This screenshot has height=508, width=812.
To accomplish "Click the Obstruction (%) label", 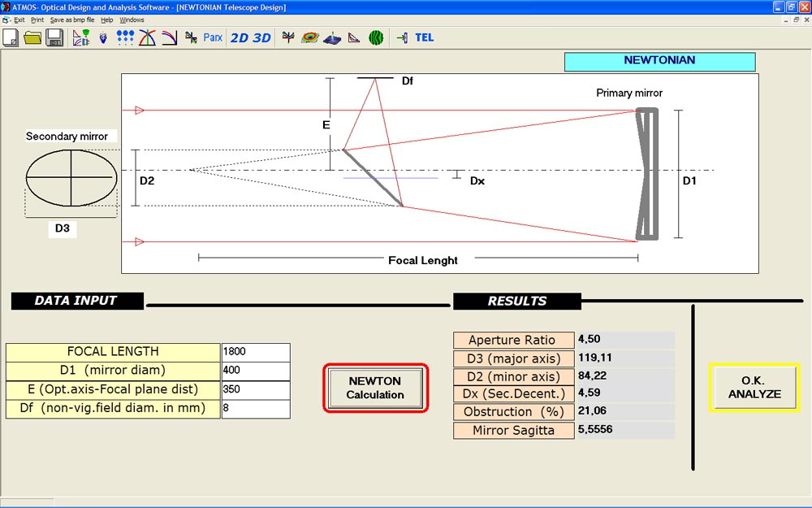I will coord(514,412).
